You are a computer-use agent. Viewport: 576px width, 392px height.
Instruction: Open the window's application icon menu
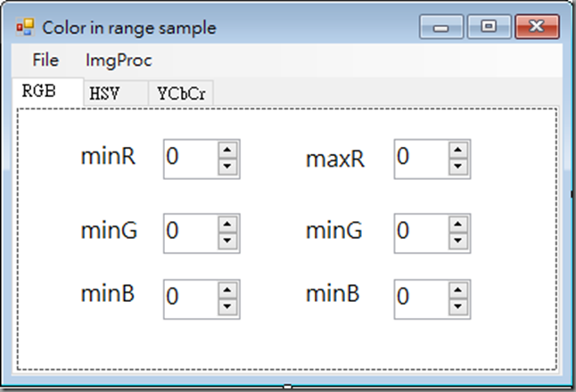[x=25, y=27]
